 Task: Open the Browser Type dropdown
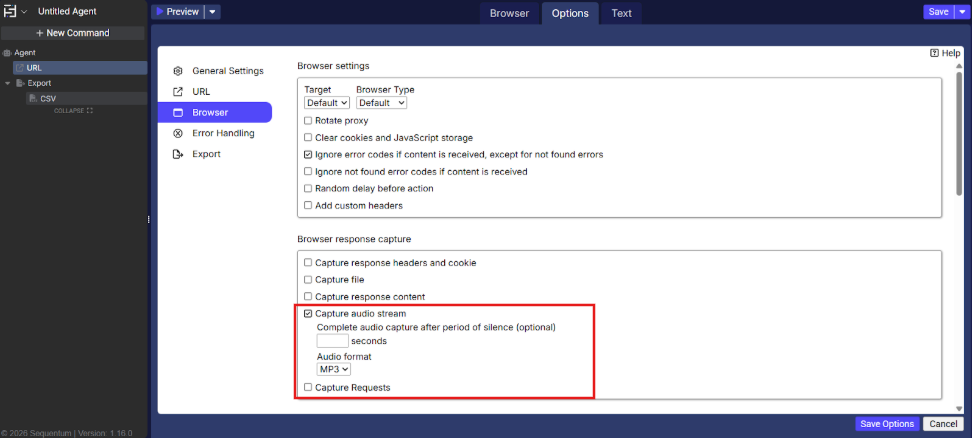[381, 102]
